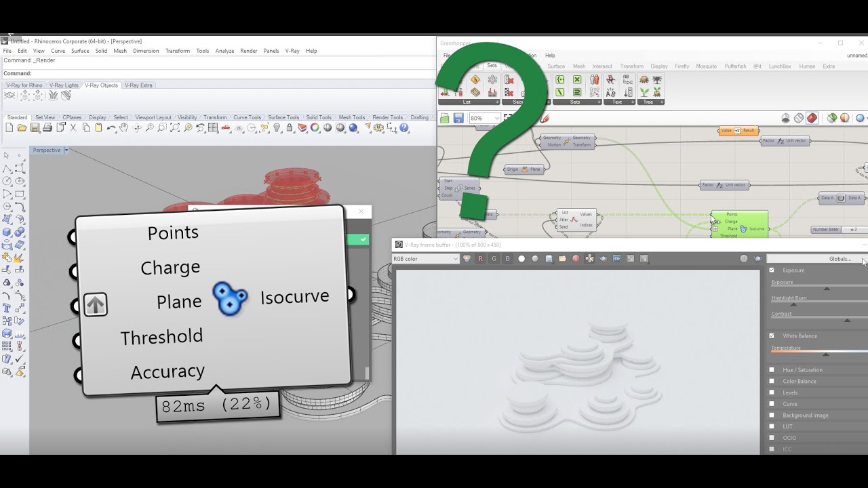Image resolution: width=868 pixels, height=488 pixels.
Task: Expand the Tree panel in Grasshopper ribbon
Action: tap(661, 102)
